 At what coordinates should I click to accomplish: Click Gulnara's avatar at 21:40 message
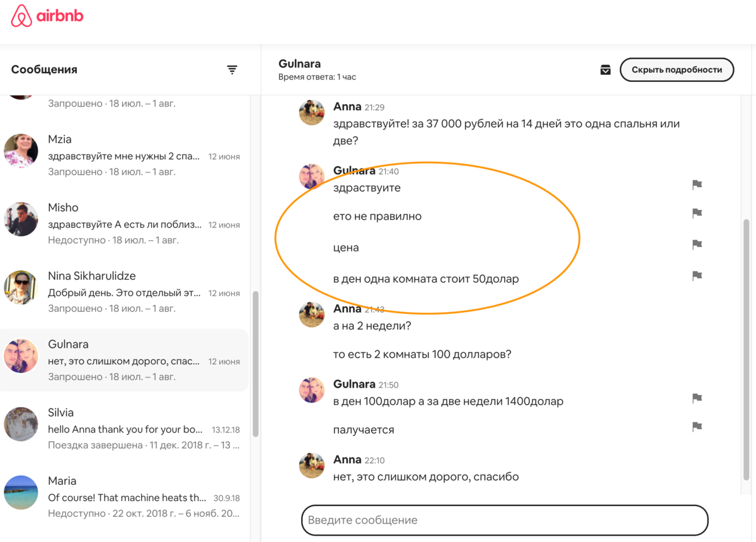[x=311, y=176]
